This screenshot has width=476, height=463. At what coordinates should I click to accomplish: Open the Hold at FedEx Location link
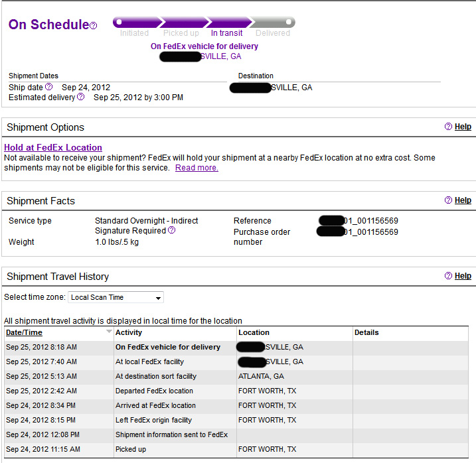pos(53,147)
